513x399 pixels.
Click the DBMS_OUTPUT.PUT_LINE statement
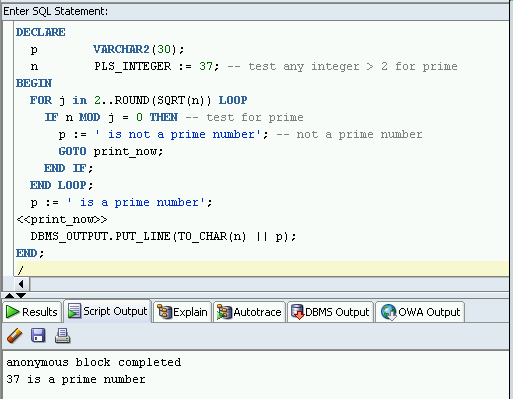(163, 236)
